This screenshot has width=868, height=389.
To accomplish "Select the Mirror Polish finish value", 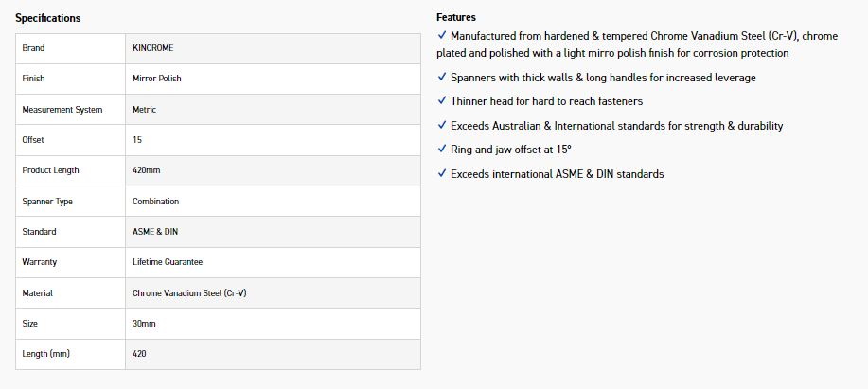I will pos(157,79).
